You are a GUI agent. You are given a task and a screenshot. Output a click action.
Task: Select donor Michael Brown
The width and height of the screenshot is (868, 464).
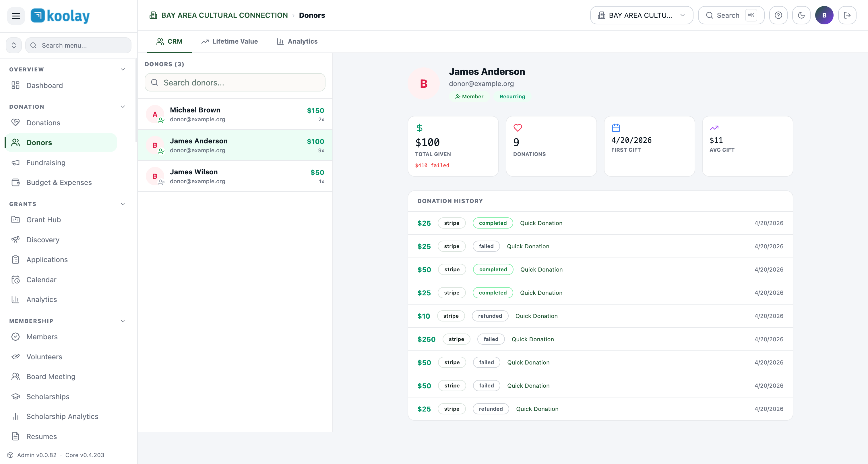[235, 114]
